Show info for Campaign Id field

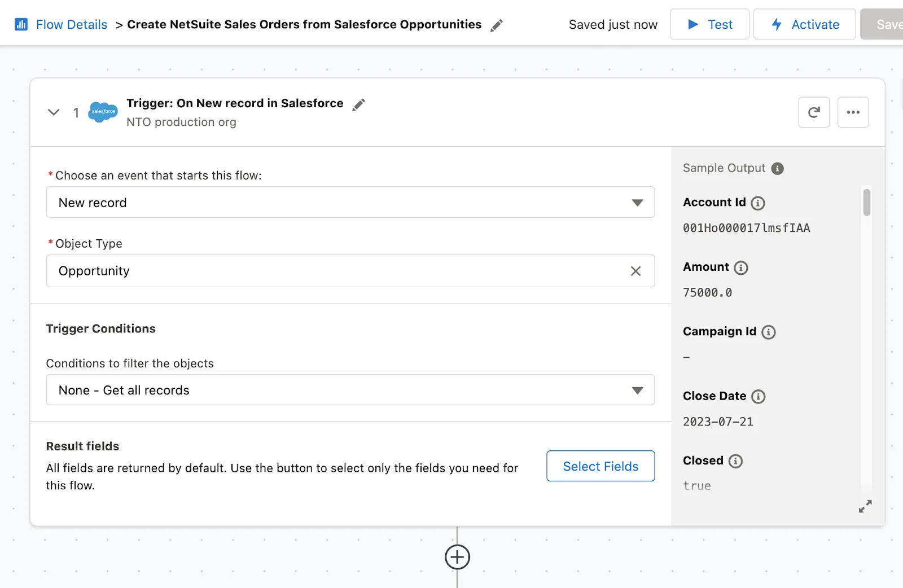tap(769, 332)
